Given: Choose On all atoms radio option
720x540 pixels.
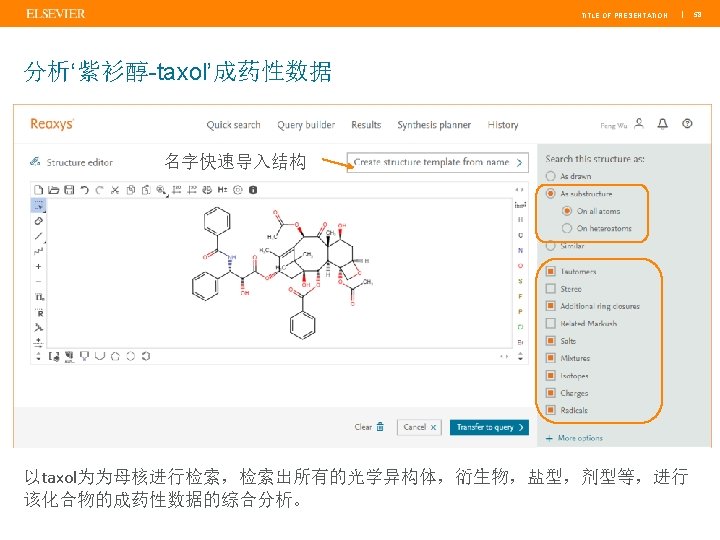Looking at the screenshot, I should (567, 211).
